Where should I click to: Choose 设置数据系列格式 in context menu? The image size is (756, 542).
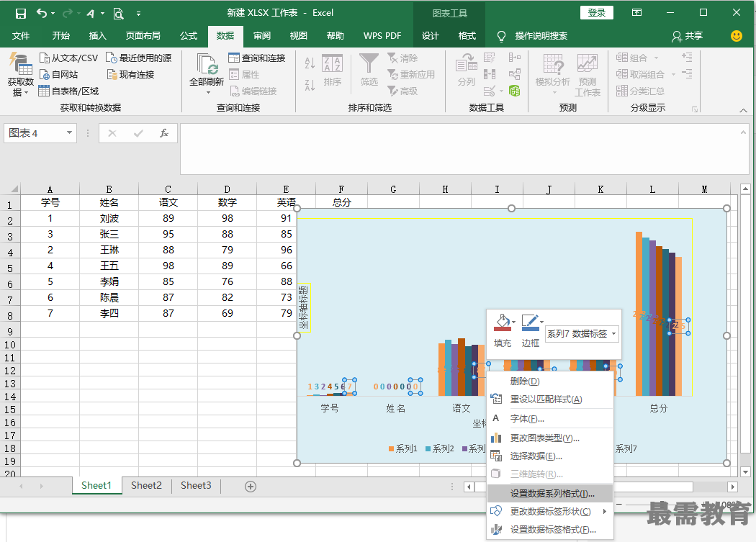tap(550, 493)
